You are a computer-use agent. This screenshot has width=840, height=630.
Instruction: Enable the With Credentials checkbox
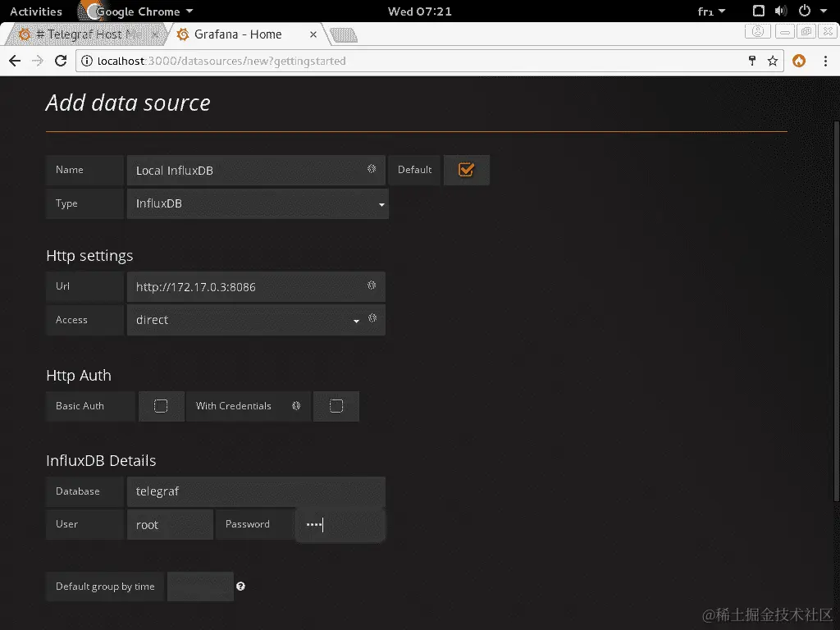336,406
